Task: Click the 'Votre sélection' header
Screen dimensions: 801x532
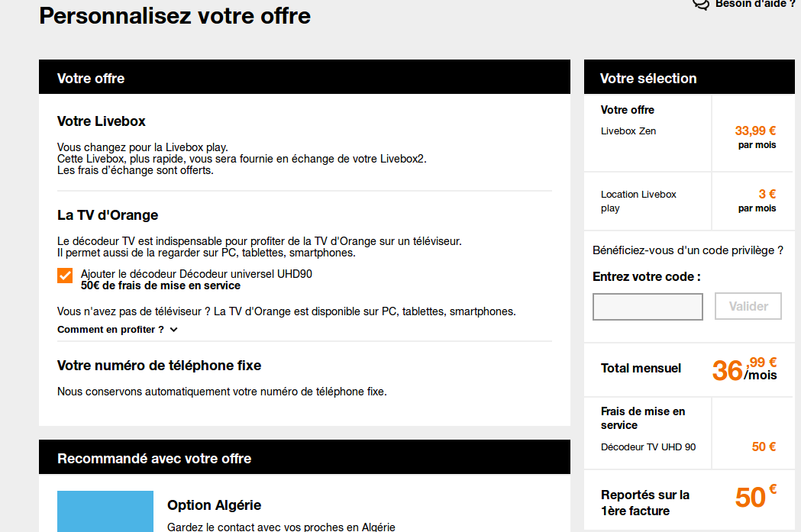Action: point(689,76)
